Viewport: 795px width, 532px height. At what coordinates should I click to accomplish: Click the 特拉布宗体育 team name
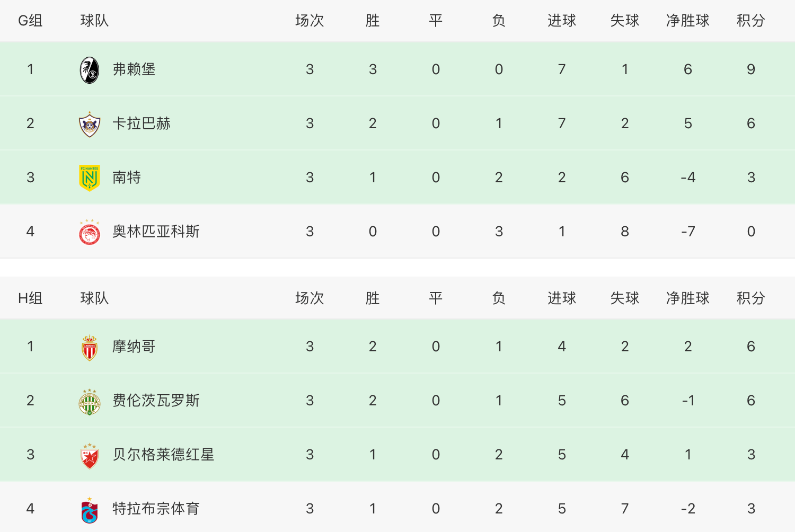156,509
